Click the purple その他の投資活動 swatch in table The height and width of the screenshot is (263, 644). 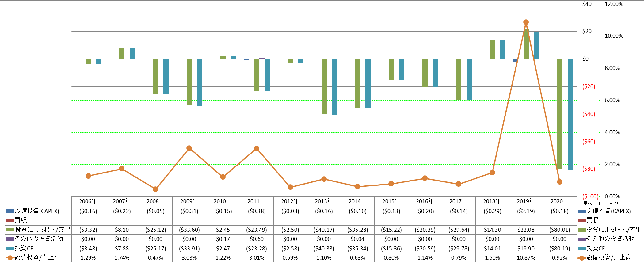(10, 239)
